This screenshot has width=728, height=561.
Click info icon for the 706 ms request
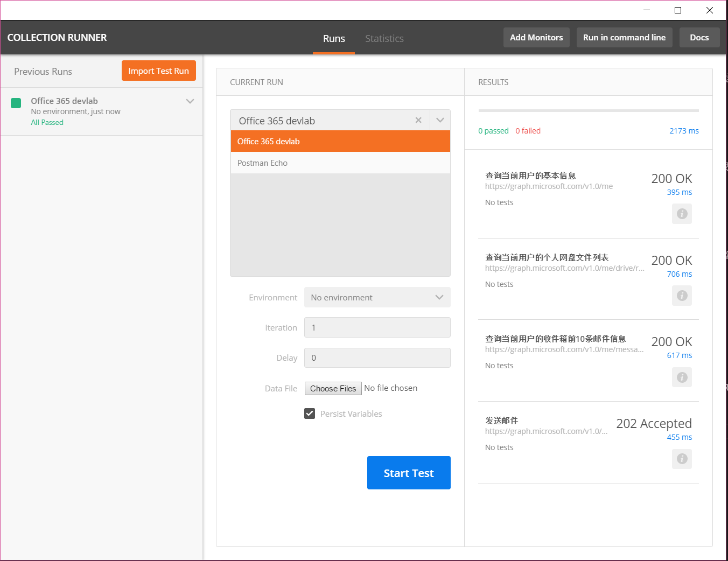point(682,296)
